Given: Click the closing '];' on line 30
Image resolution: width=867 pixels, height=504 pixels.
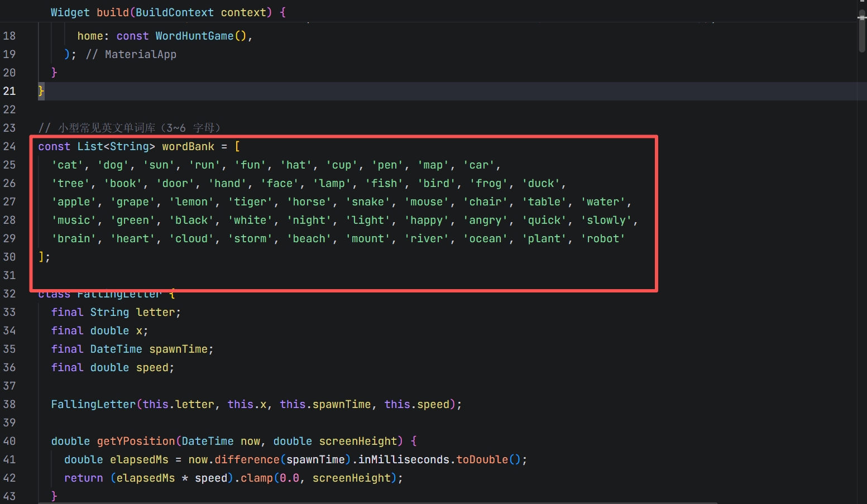Looking at the screenshot, I should (44, 257).
